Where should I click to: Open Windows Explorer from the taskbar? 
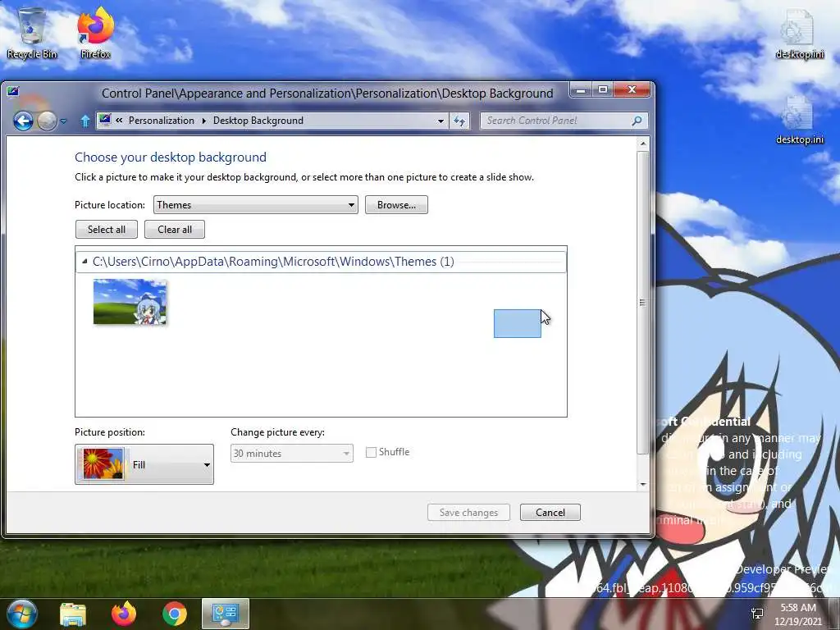point(73,614)
